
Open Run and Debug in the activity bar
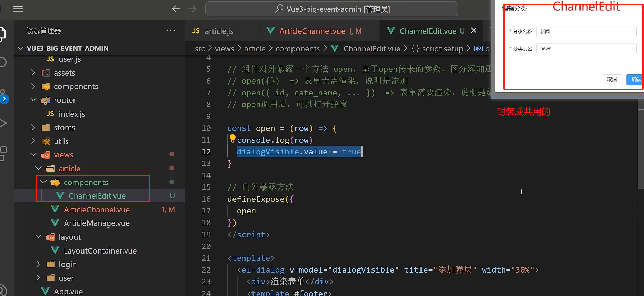tap(3, 123)
